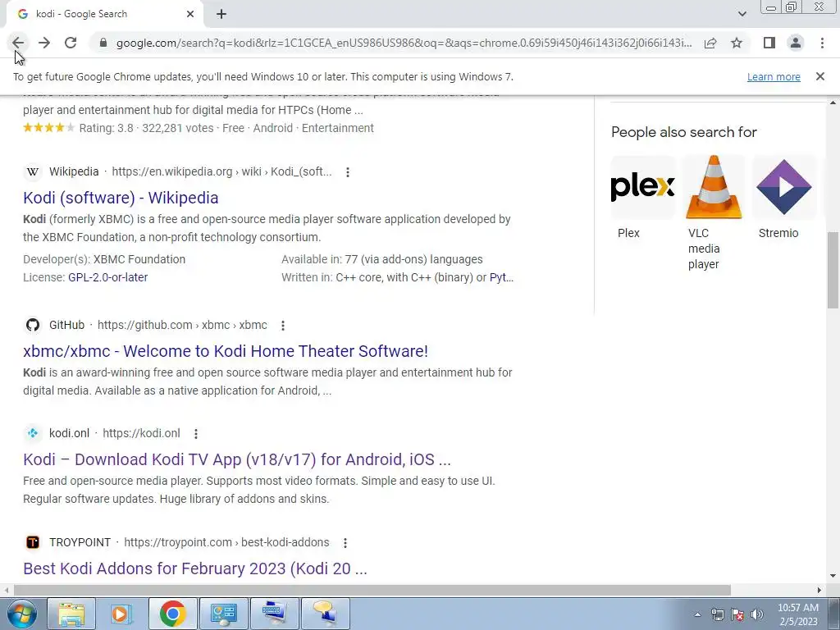
Task: Open more options for TROYPOINT result
Action: (x=345, y=543)
